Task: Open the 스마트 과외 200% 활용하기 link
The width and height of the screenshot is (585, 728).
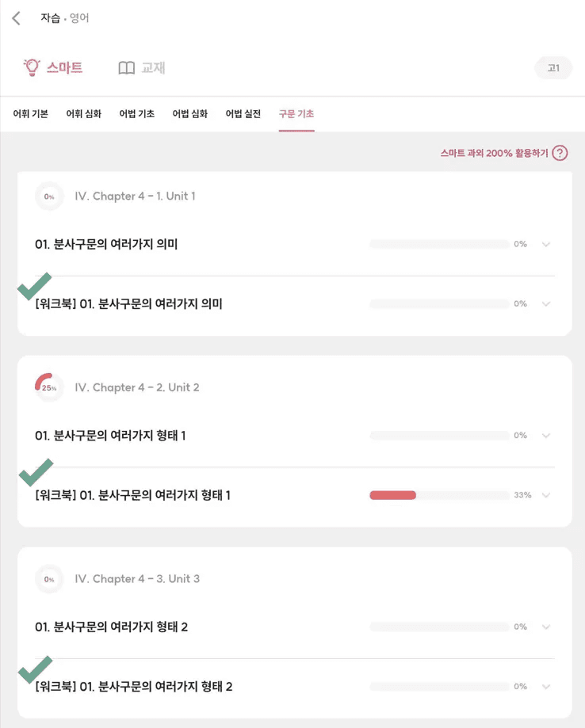Action: [x=494, y=153]
